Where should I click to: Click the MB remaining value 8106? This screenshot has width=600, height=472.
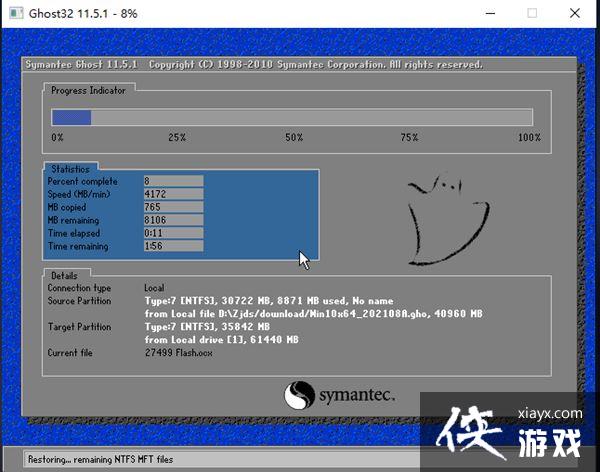click(x=173, y=220)
